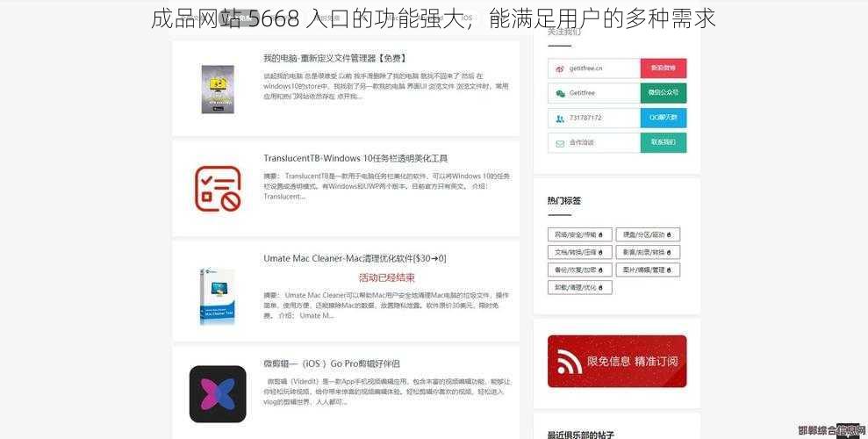Open article title 我的电脑-重新定义文件管理器【免费】
The height and width of the screenshot is (439, 868).
(335, 58)
